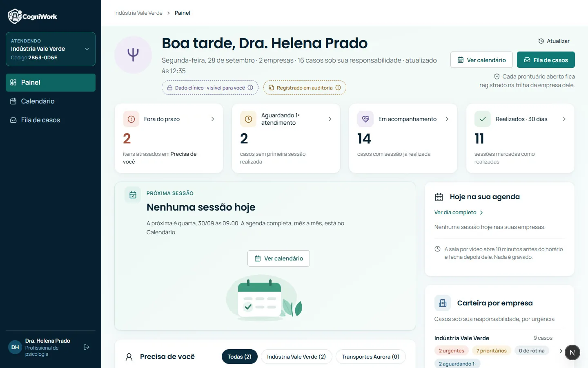Click the Hoje na sua agenda calendar icon

439,197
